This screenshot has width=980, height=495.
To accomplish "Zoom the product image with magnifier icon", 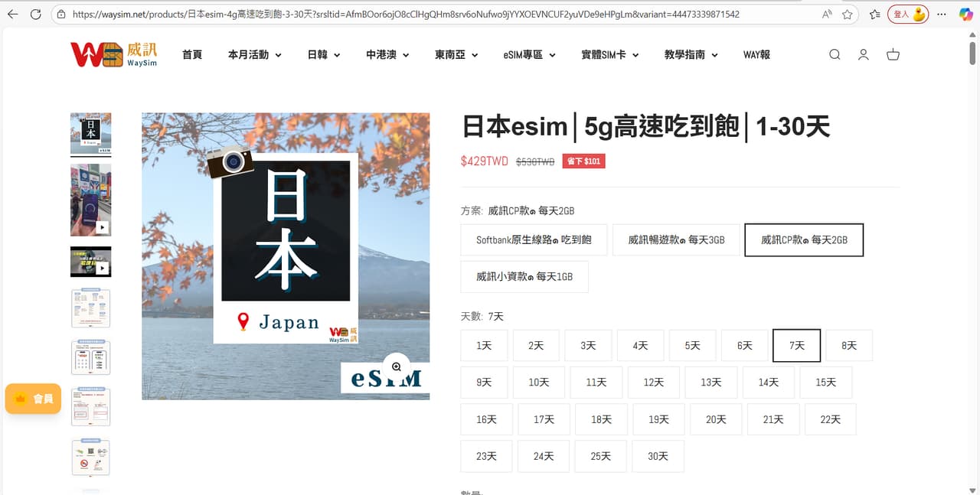I will point(397,366).
